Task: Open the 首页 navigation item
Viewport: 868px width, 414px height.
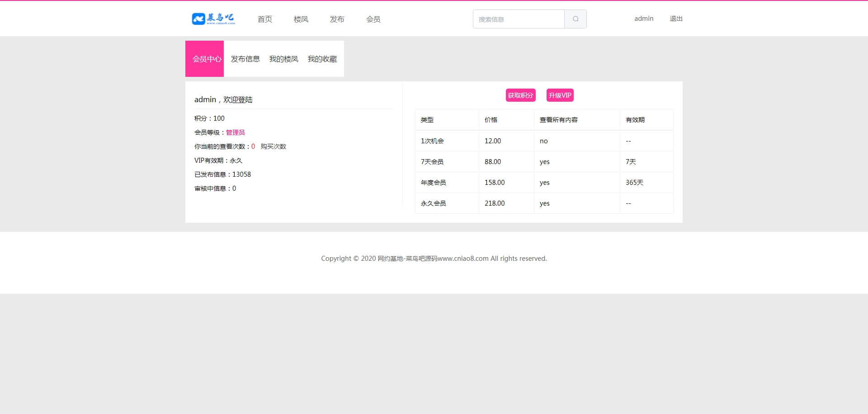Action: click(x=265, y=19)
